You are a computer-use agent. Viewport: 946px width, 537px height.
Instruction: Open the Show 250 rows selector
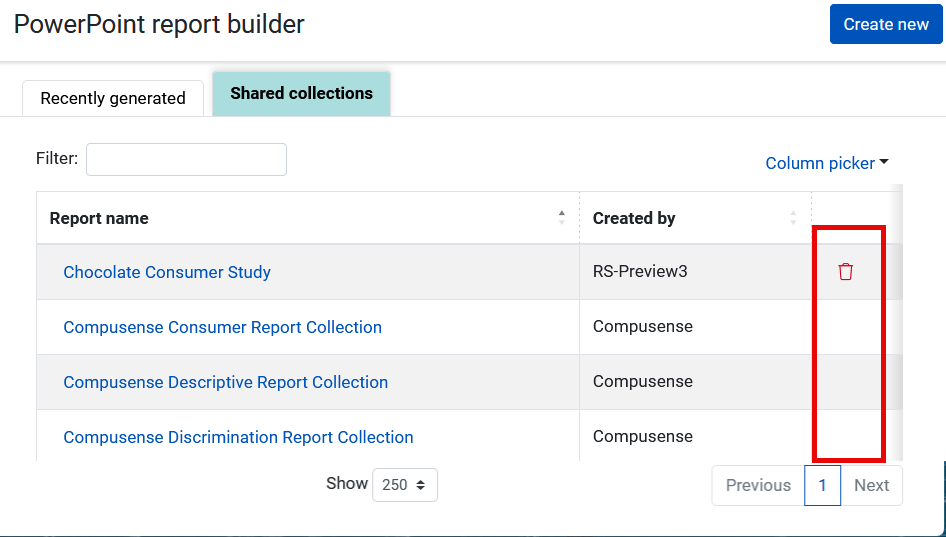click(404, 485)
